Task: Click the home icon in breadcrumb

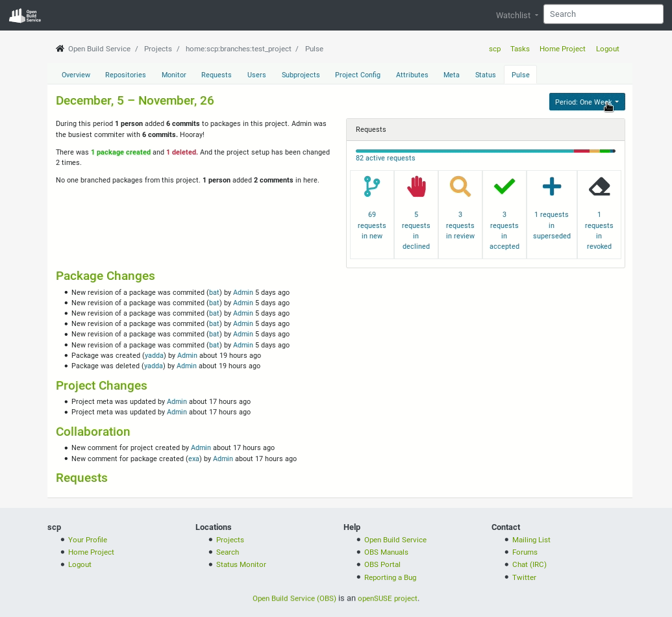Action: tap(60, 49)
